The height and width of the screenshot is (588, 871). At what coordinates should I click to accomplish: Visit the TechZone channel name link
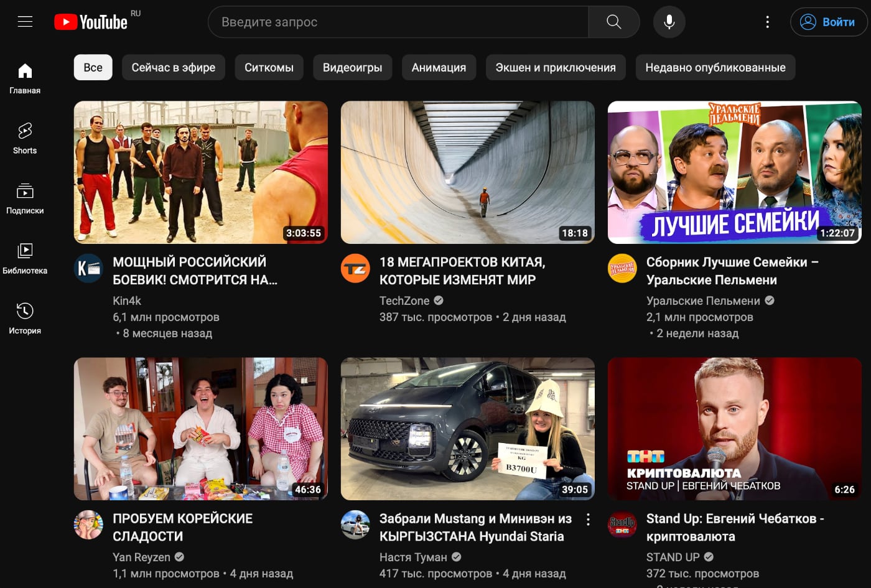pyautogui.click(x=404, y=301)
